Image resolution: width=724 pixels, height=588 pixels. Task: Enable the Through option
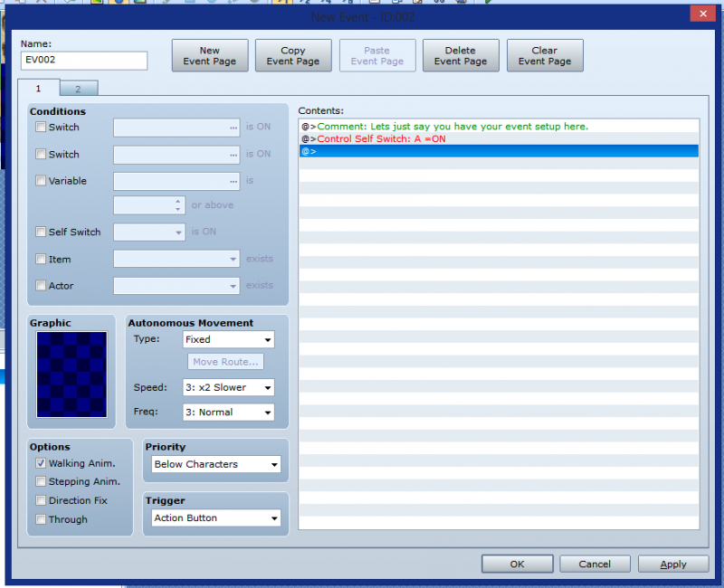[40, 519]
